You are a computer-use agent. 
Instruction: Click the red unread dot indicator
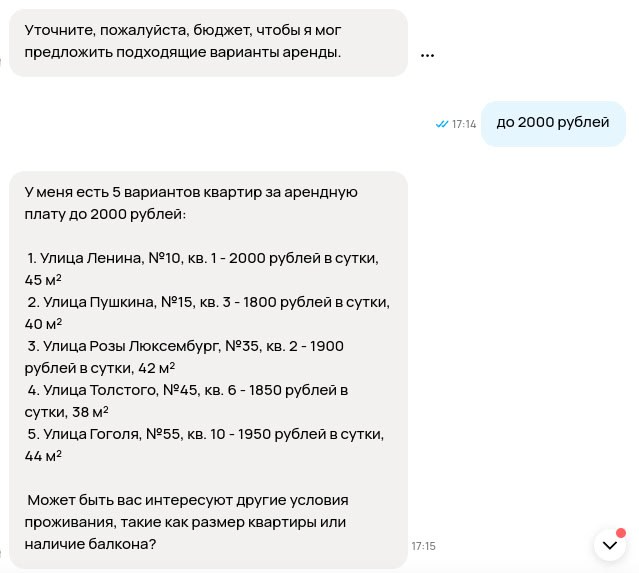click(621, 533)
